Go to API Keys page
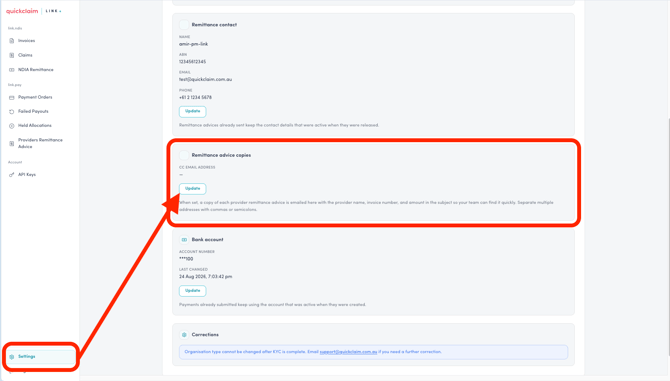The height and width of the screenshot is (381, 670). pyautogui.click(x=26, y=175)
